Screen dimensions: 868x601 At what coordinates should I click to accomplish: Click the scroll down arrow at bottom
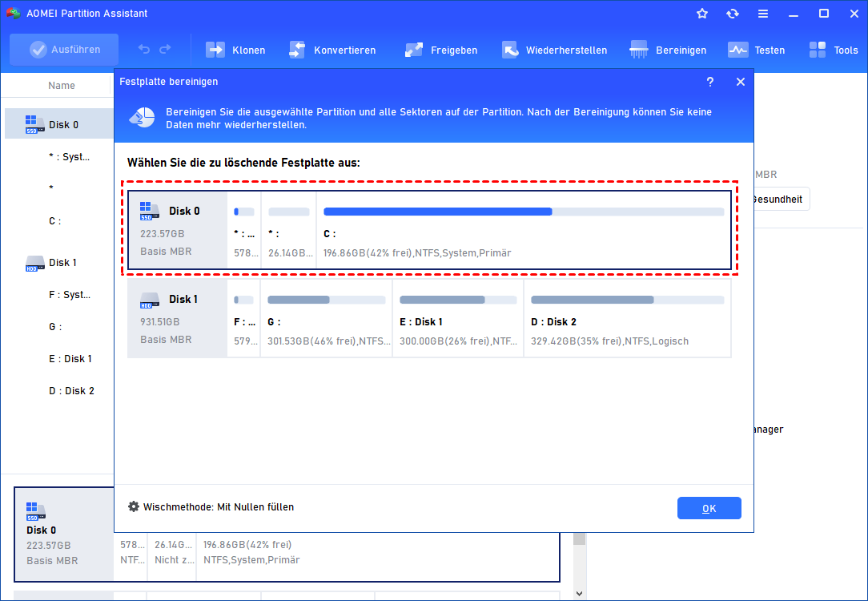point(580,594)
